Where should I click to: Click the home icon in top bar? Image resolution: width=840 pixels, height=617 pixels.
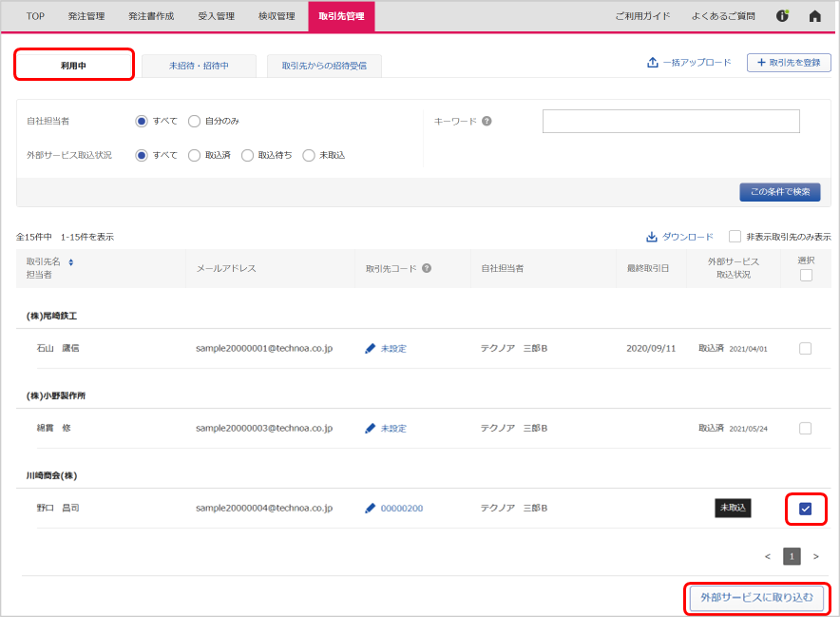[814, 16]
